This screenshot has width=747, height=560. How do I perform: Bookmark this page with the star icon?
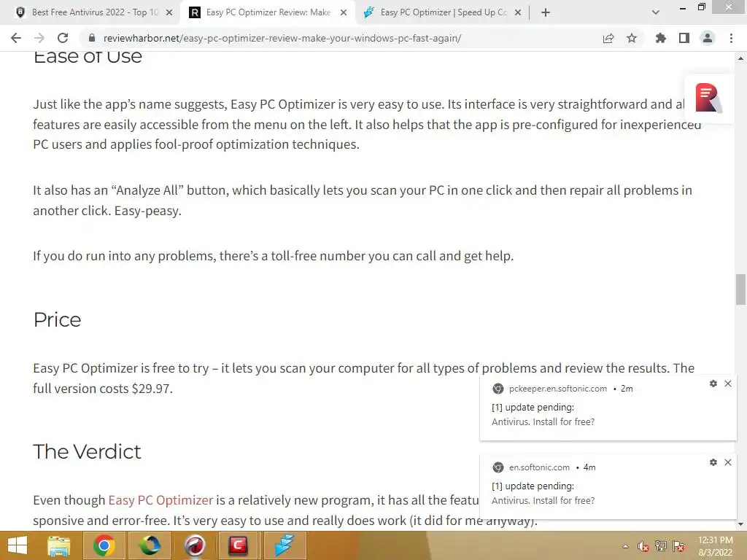[x=632, y=38]
